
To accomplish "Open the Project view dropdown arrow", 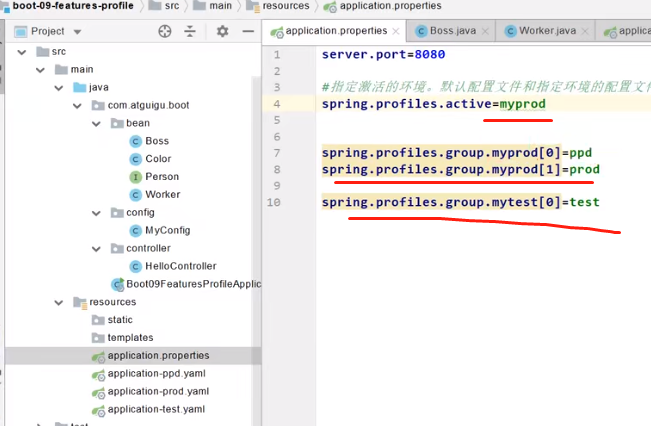I will [77, 32].
